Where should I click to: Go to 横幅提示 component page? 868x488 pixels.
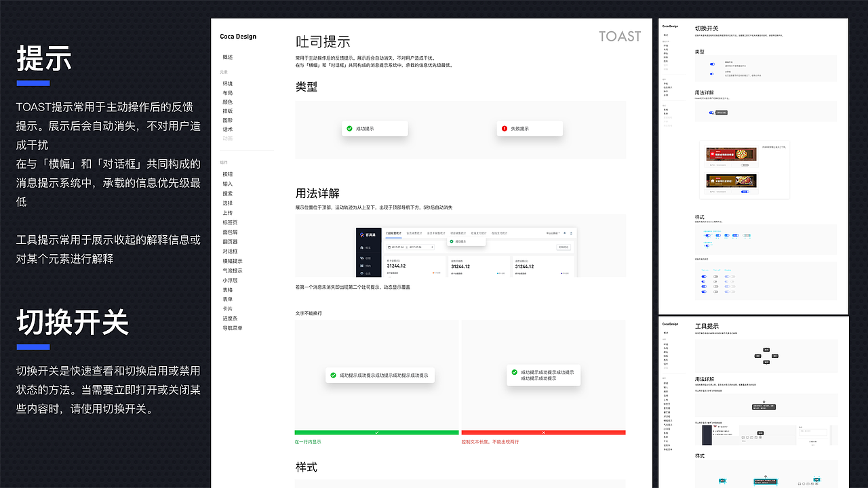click(x=233, y=261)
